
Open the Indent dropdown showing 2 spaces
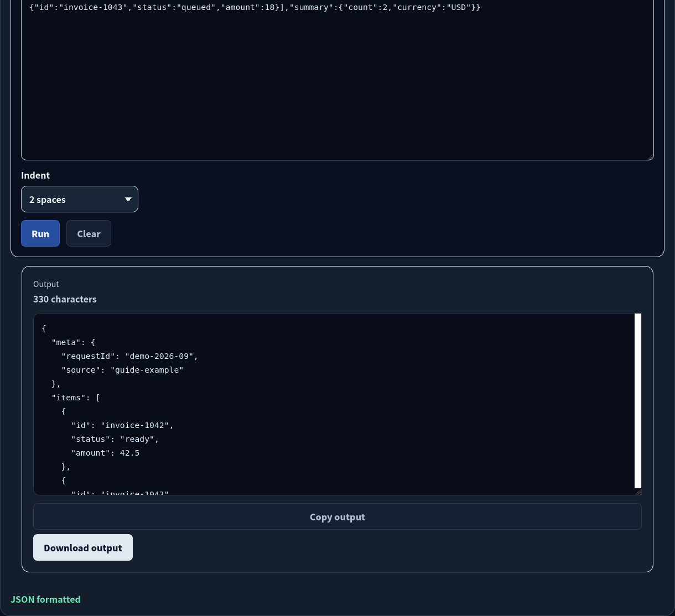pos(80,199)
